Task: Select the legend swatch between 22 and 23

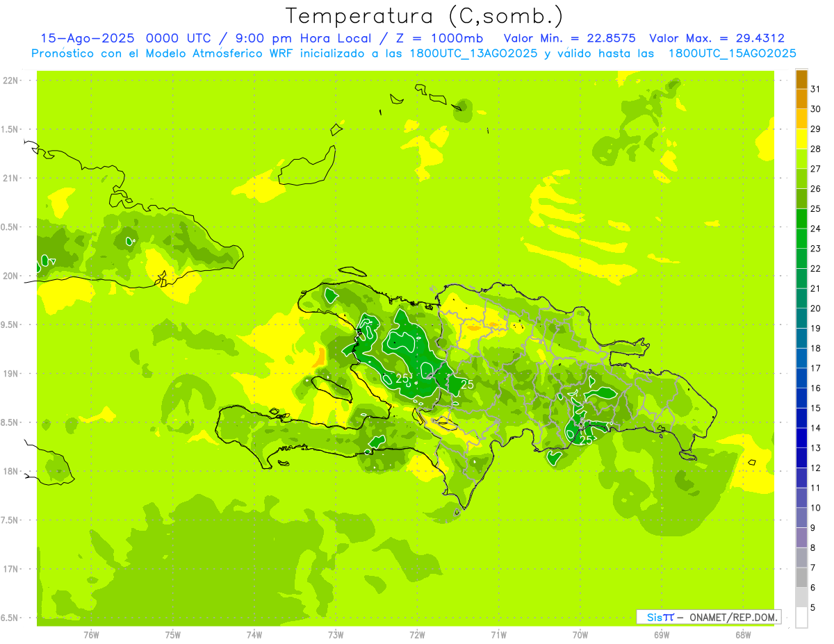Action: [x=801, y=258]
